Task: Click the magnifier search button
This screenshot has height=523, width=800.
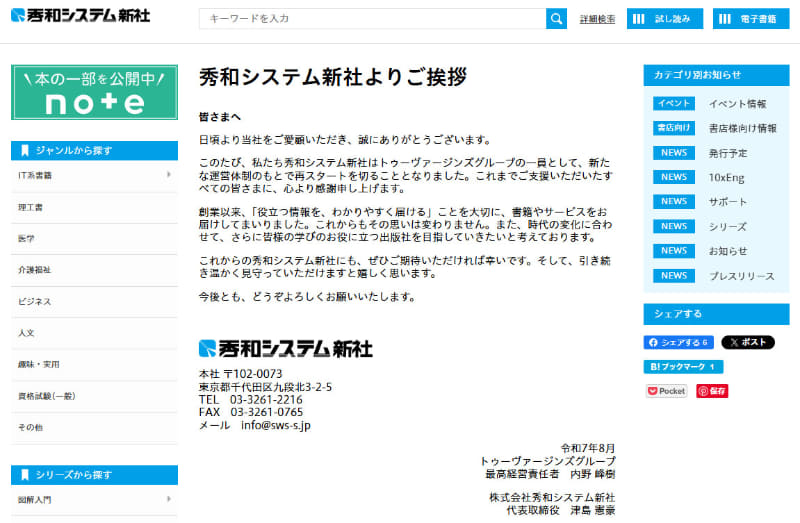Action: (556, 19)
